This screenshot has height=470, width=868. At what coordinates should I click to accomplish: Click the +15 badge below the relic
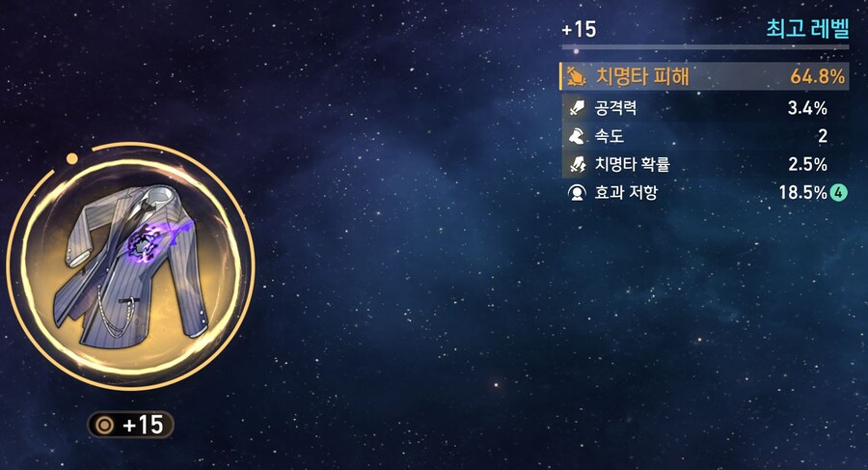pos(130,425)
